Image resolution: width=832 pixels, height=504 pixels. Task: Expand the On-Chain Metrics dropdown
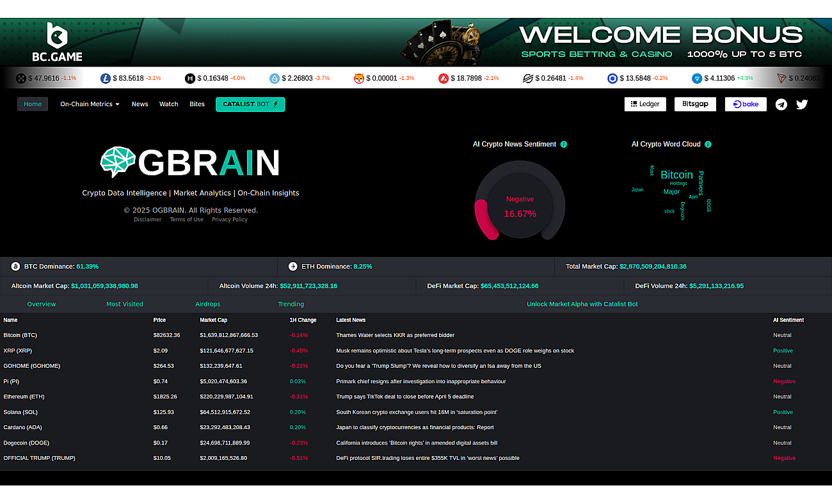90,104
